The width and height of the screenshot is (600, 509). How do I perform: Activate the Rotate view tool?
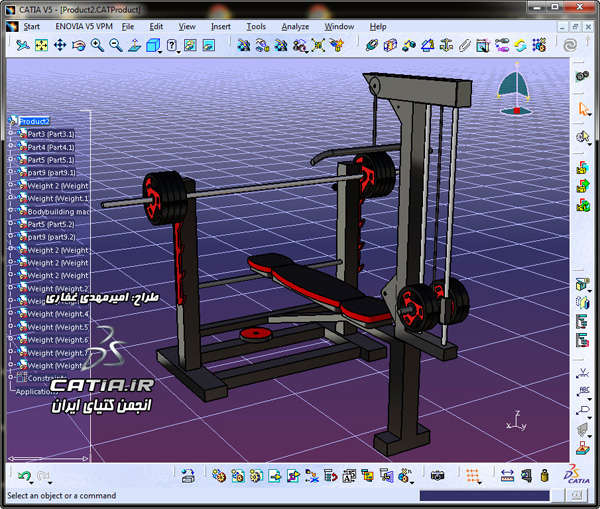pos(78,45)
